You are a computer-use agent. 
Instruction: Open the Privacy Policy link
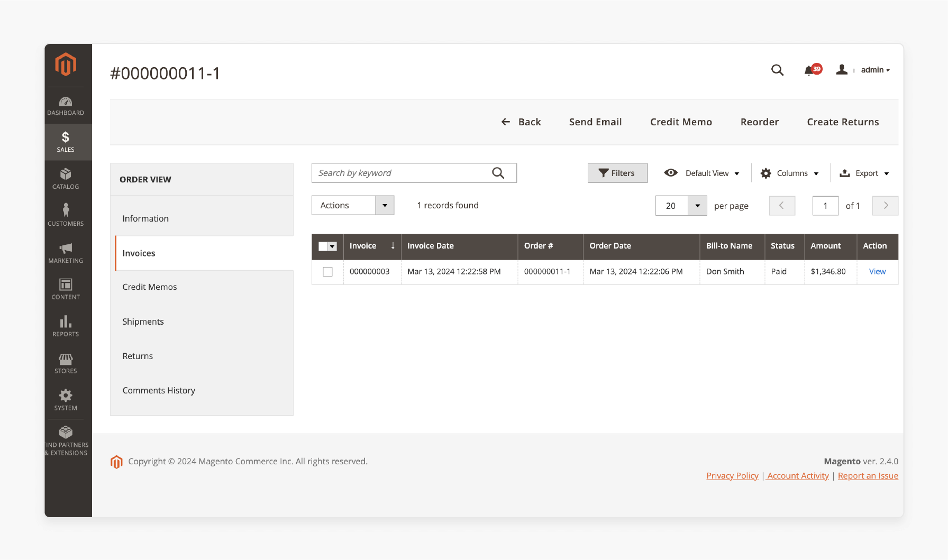(x=732, y=476)
